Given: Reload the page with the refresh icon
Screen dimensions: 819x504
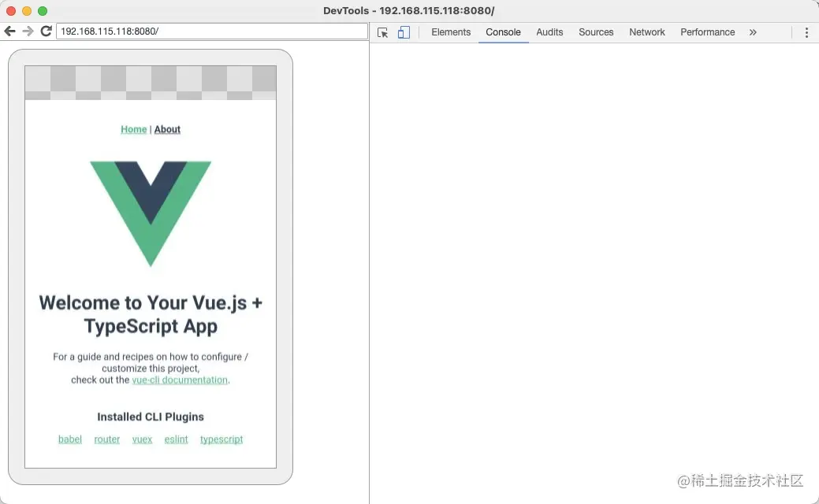Looking at the screenshot, I should (46, 31).
